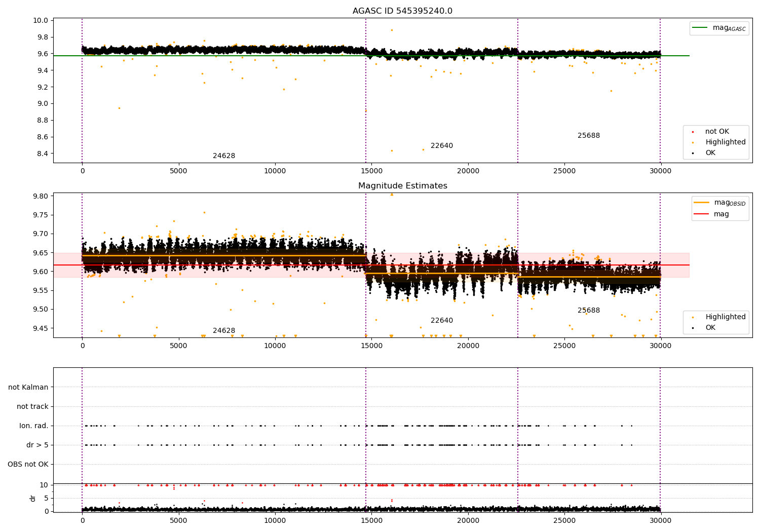Viewport: 760px width, 532px height.
Task: Click the '9.80' y-tick of the middle plot
Action: click(x=42, y=197)
